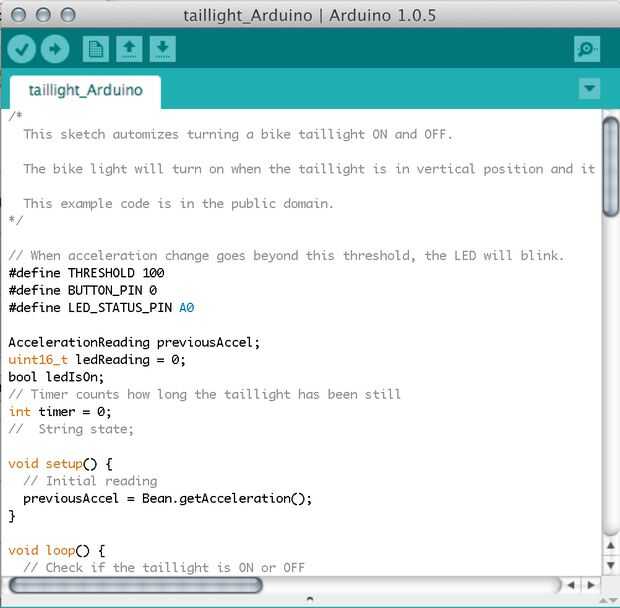Click the Open sketch up-arrow icon

click(x=129, y=49)
